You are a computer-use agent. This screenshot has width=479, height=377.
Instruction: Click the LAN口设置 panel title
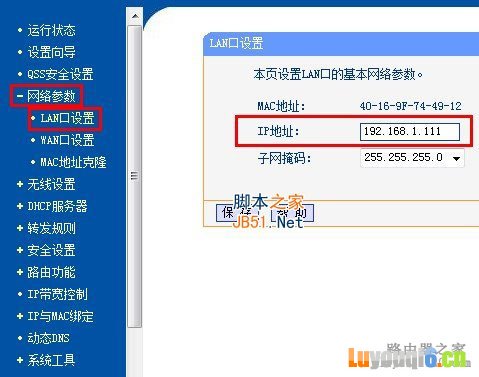236,44
